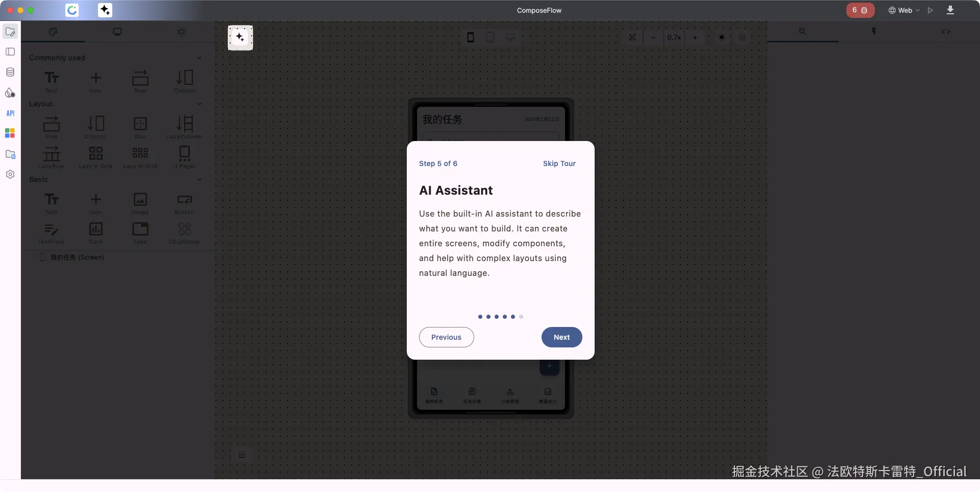The image size is (980, 492).
Task: Select Row component in Layout
Action: pos(51,127)
